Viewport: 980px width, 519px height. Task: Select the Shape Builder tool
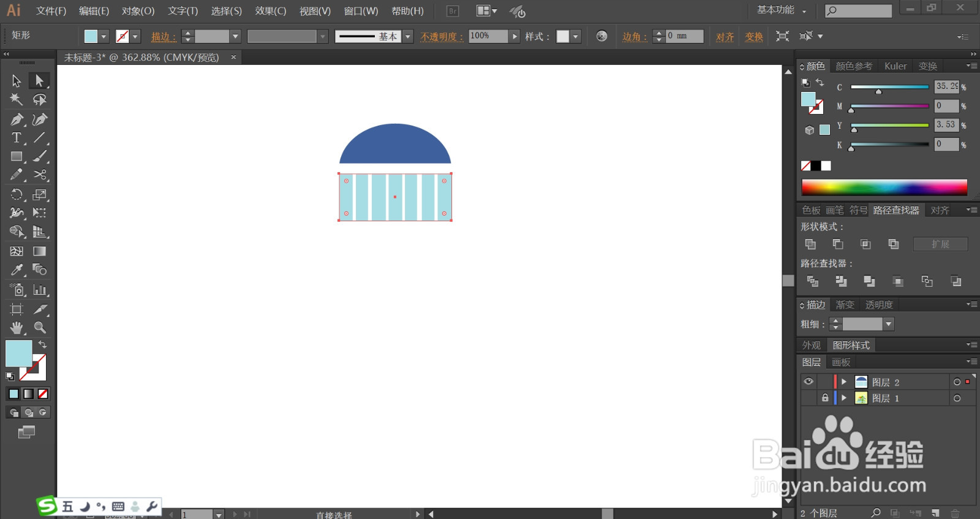click(x=17, y=232)
